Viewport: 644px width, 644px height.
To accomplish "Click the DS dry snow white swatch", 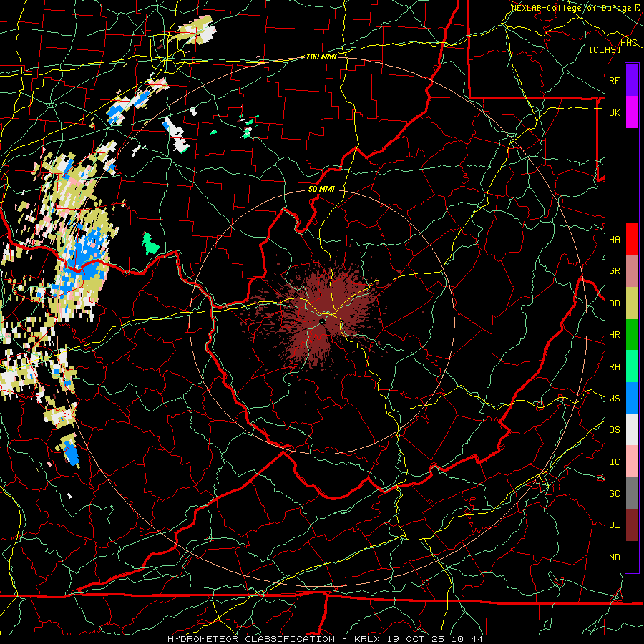I will click(632, 429).
